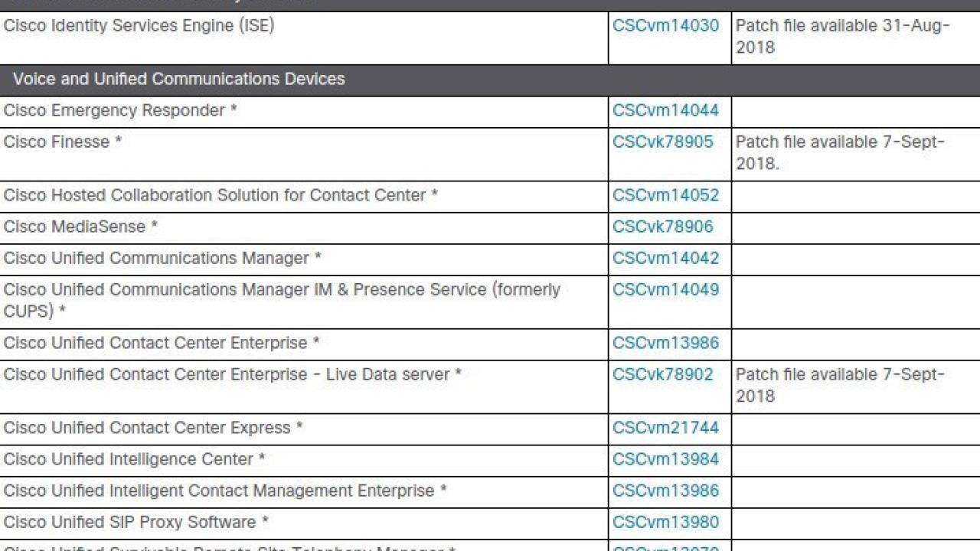Click the CSCvm13980 SIP Proxy bug link

pos(665,522)
